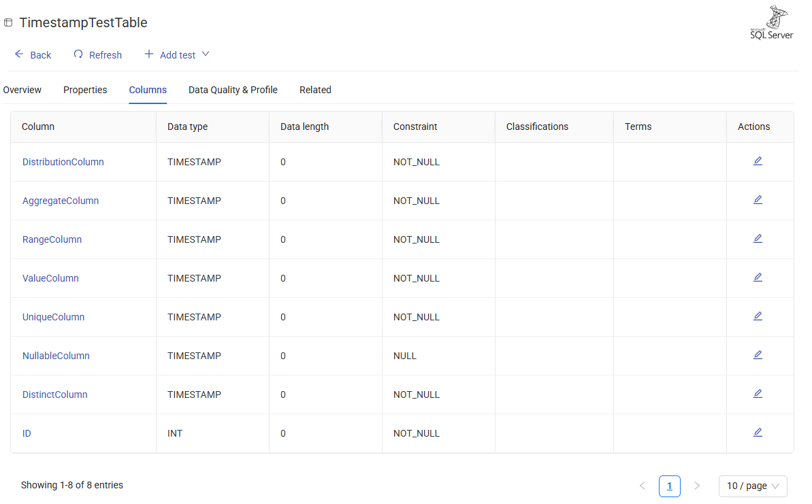Edit the RangeColumn row via pencil icon
The width and height of the screenshot is (812, 504).
pyautogui.click(x=758, y=239)
